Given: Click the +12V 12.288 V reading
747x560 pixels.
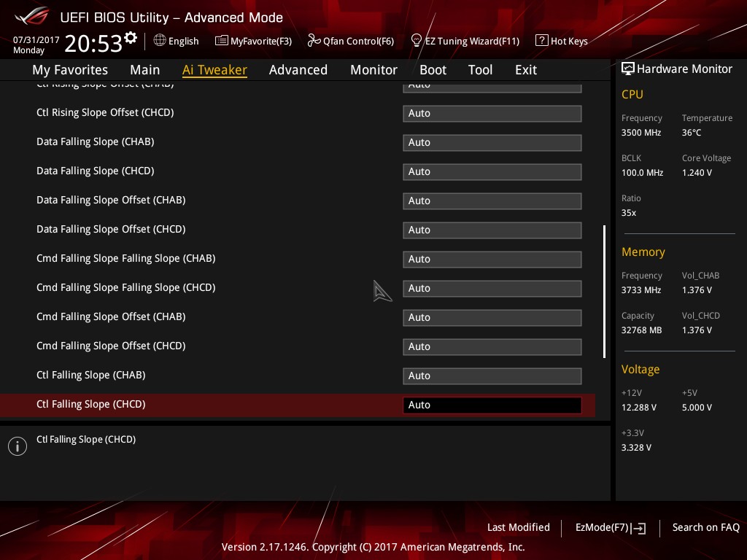Looking at the screenshot, I should pyautogui.click(x=639, y=408).
